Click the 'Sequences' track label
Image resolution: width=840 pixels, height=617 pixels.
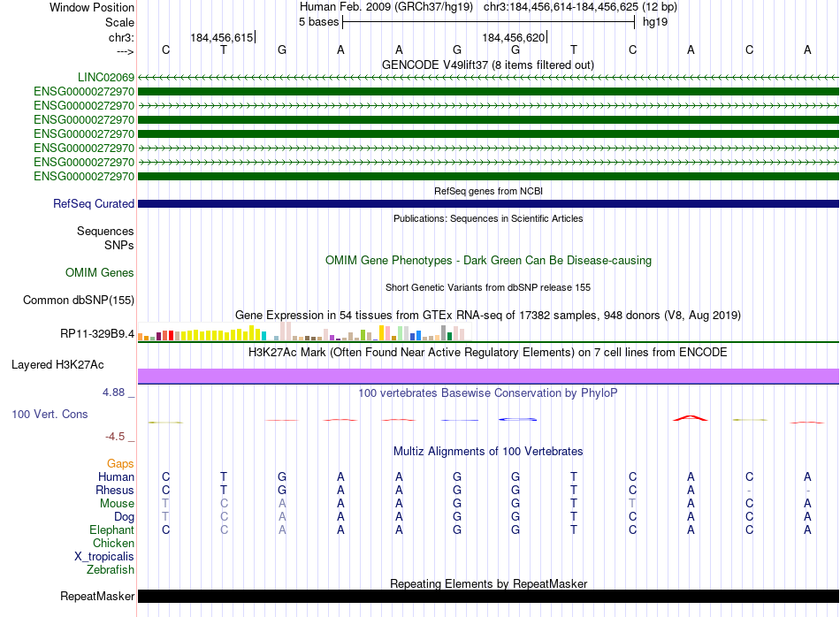105,231
